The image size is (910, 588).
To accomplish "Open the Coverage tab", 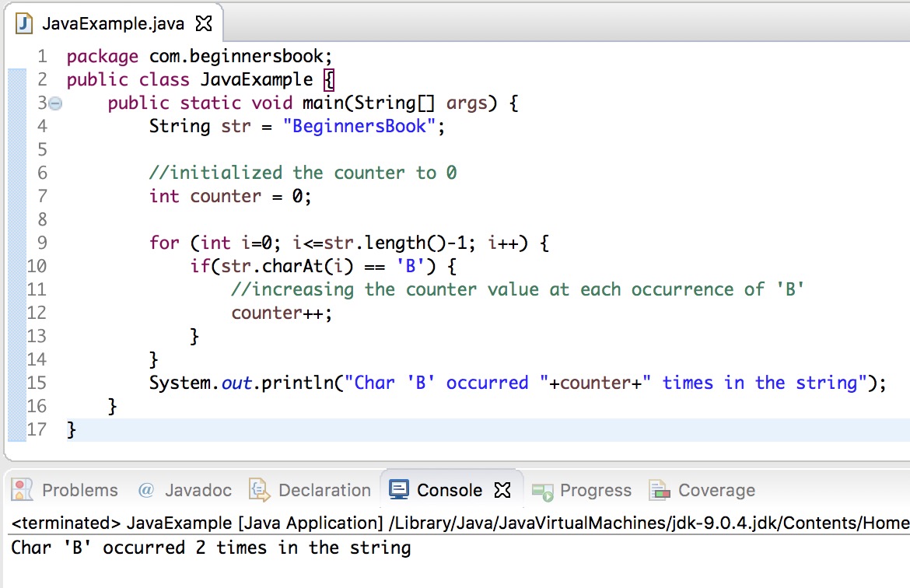I will [716, 490].
